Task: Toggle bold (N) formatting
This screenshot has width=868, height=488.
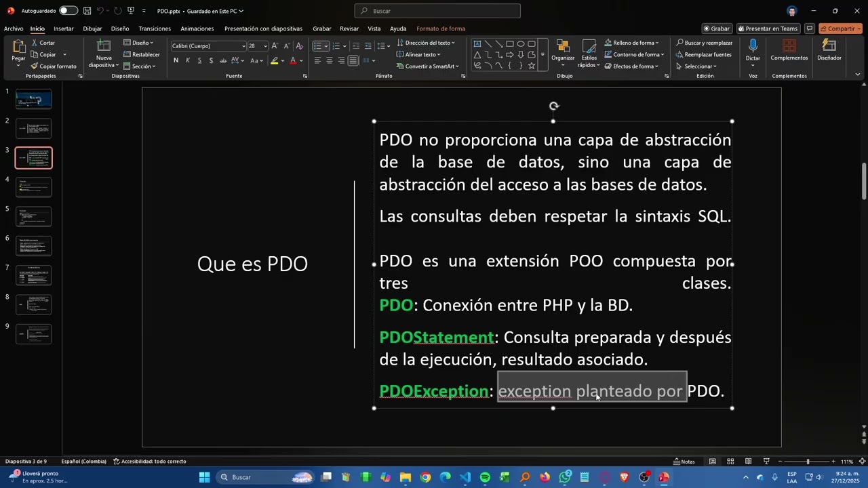Action: coord(176,60)
